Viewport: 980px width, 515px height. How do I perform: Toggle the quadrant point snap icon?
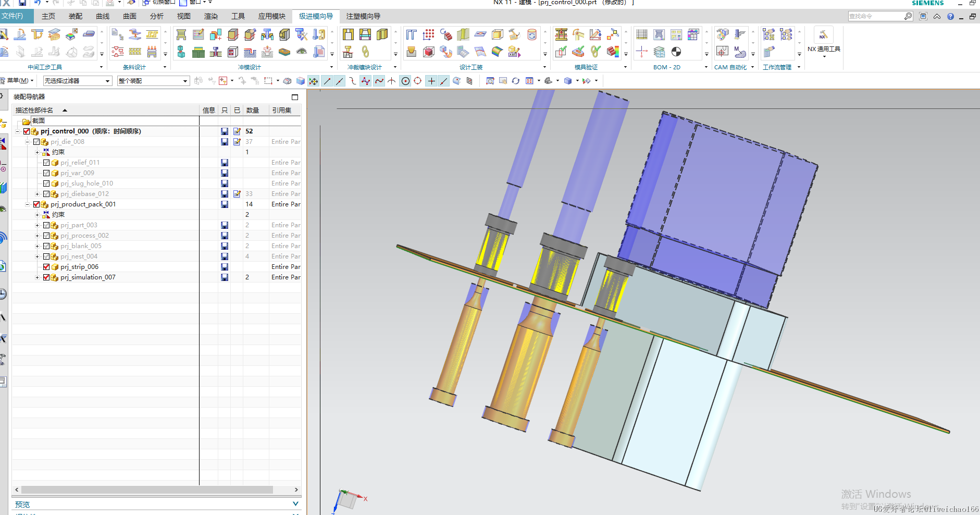(417, 81)
